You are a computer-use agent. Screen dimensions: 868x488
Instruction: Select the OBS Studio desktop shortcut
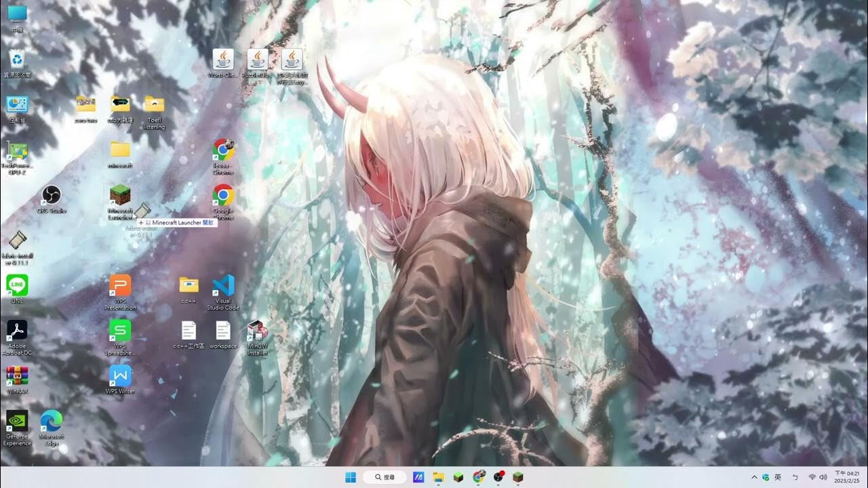[52, 199]
